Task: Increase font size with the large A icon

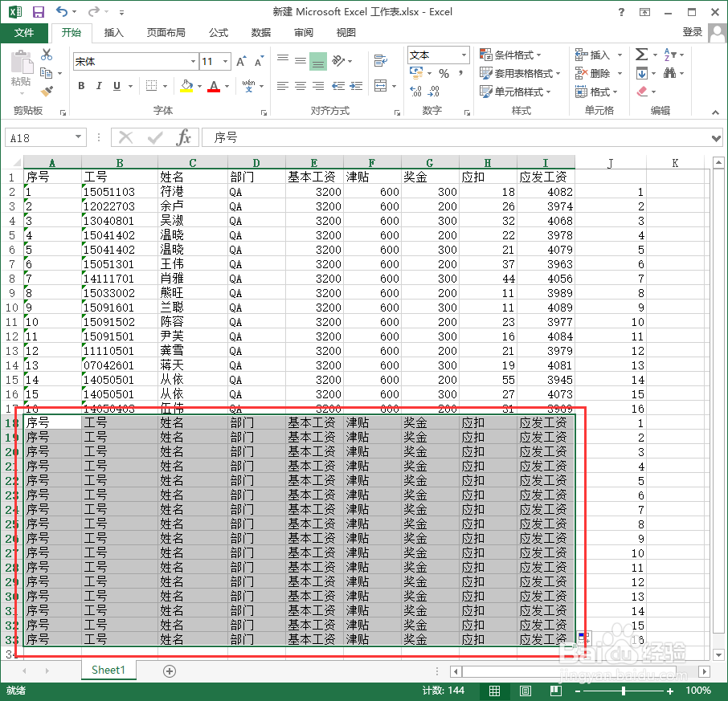Action: 241,61
